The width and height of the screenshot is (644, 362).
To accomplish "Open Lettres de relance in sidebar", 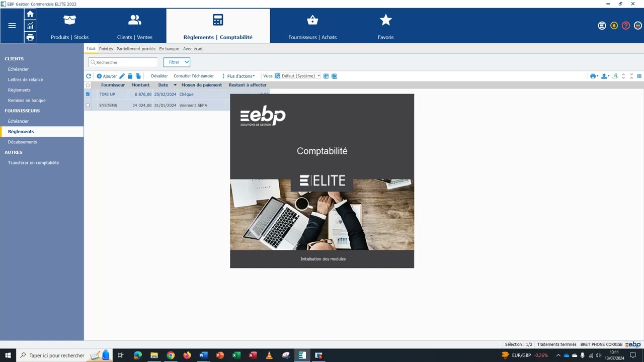I will 25,79.
